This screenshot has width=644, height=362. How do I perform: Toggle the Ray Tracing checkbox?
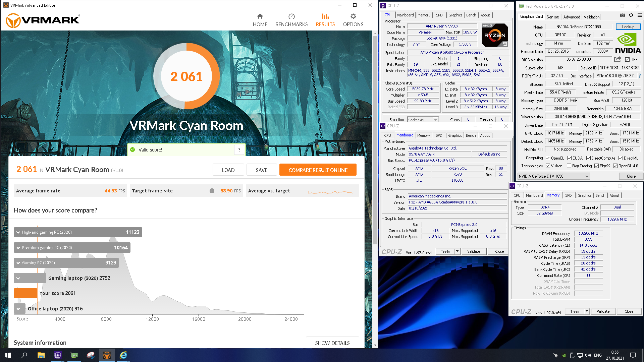click(569, 166)
